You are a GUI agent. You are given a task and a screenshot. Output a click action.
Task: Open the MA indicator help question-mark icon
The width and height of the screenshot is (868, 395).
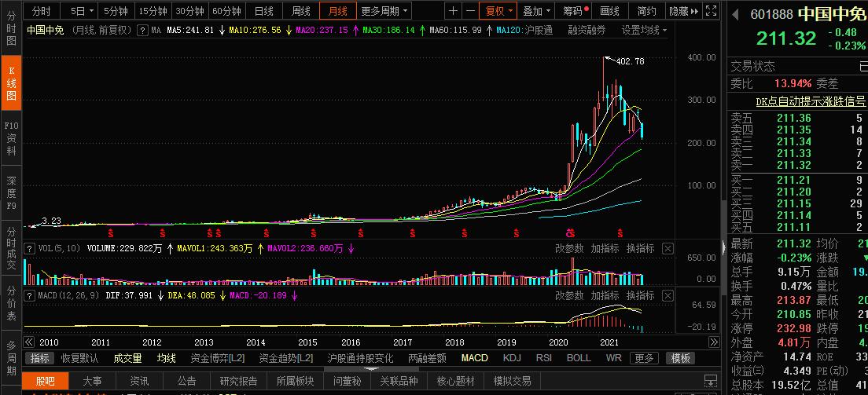(143, 31)
